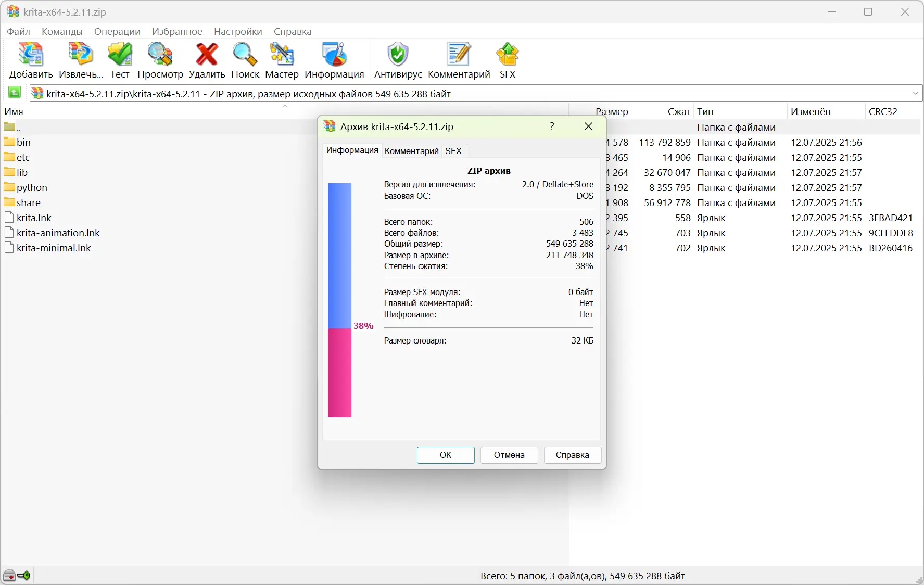Click the lib folder icon
This screenshot has height=585, width=924.
click(9, 172)
